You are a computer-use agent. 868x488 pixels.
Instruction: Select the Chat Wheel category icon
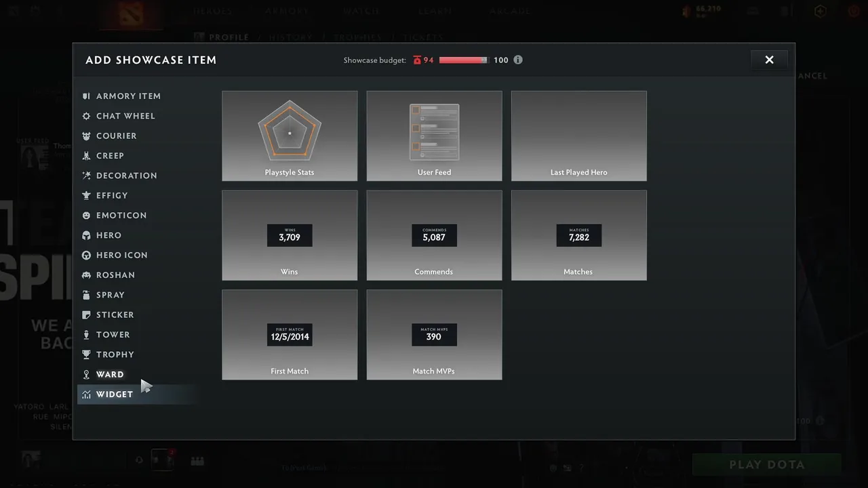[x=86, y=116]
